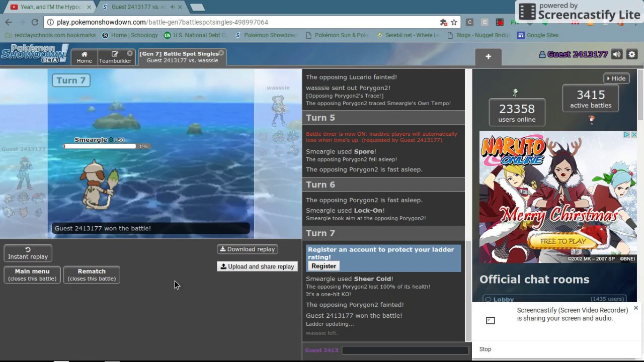This screenshot has width=644, height=362.
Task: Click the Turn 6 heading in log
Action: pos(320,185)
